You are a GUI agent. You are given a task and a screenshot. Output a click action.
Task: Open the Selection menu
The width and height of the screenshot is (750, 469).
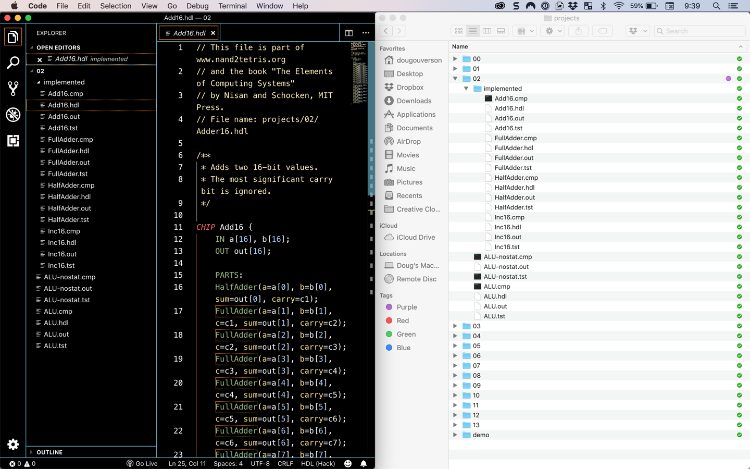[x=115, y=6]
